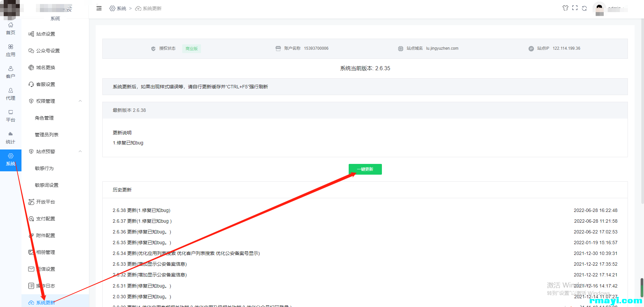Collapse the 站点预警 submenu arrow

click(x=80, y=151)
